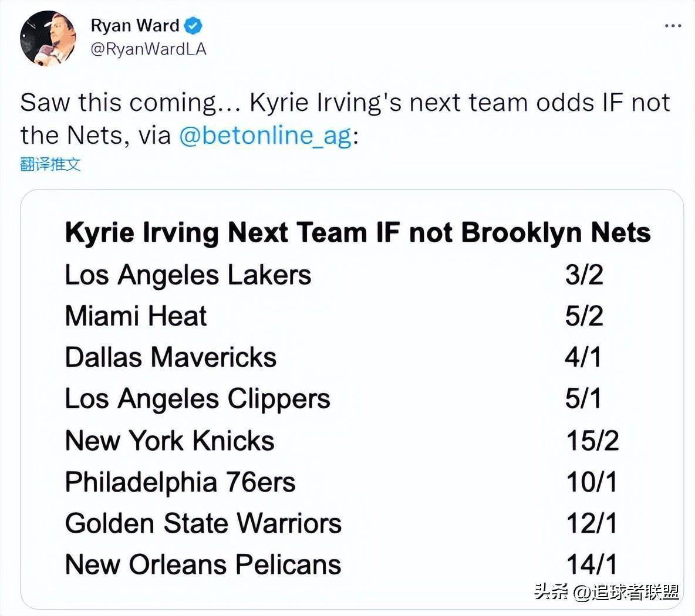Viewport: 695px width, 616px height.
Task: Open Ryan Ward's profile picture
Action: [48, 39]
